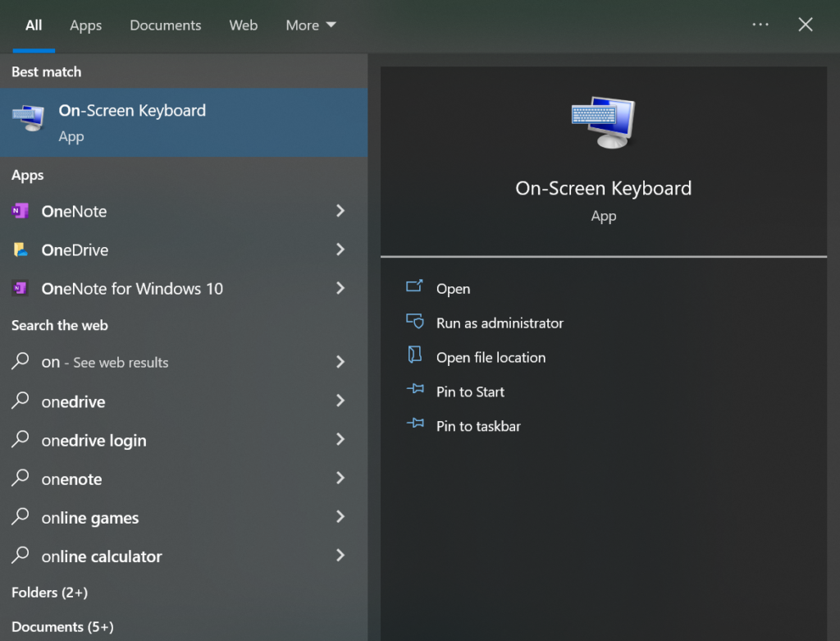
Task: Click the OneNote for Windows 10 icon
Action: click(20, 288)
